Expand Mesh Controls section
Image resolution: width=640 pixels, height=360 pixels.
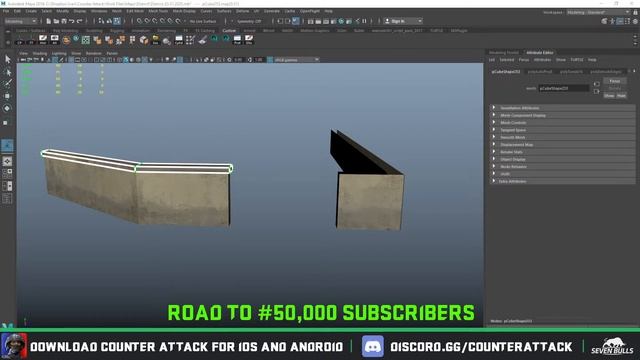pyautogui.click(x=562, y=123)
